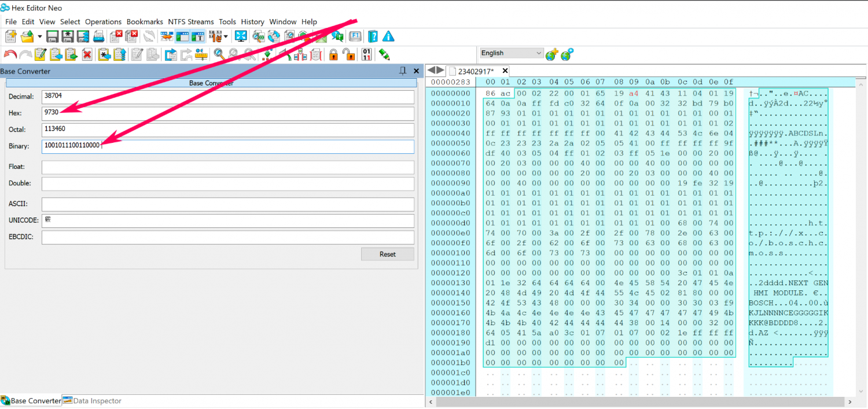Viewport: 868px width, 409px height.
Task: Open the File menu
Action: (x=11, y=21)
